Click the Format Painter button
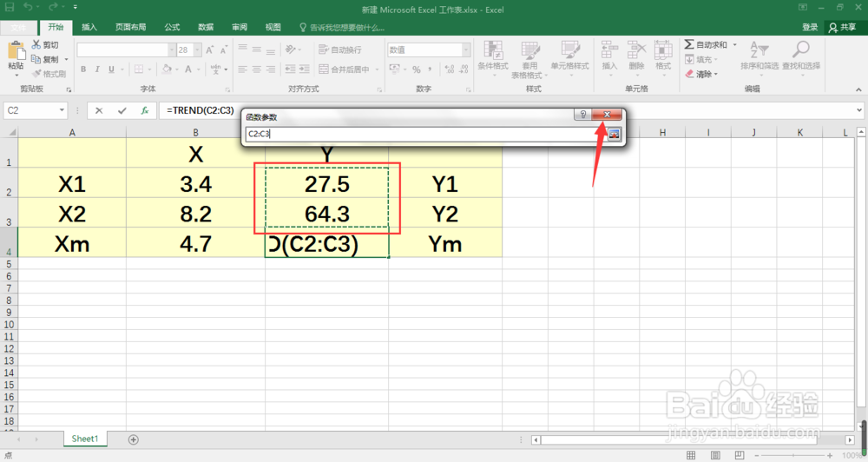Viewport: 868px width, 462px height. click(x=49, y=74)
